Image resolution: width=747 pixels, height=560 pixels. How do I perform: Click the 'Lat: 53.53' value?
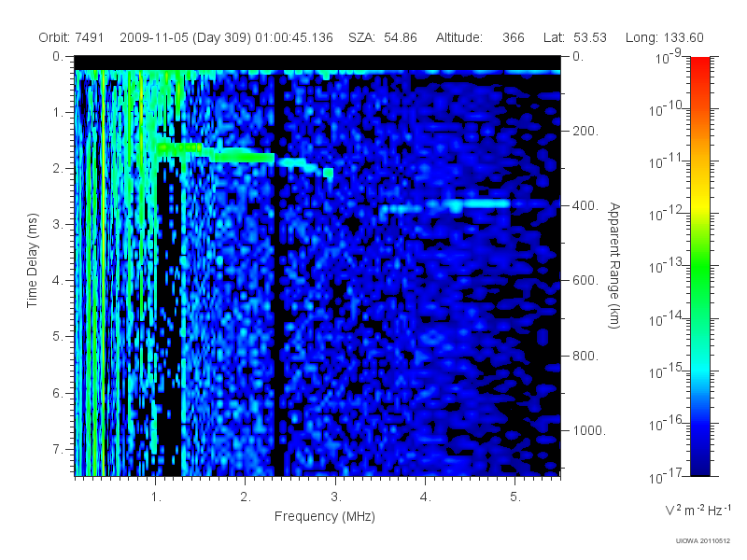click(575, 37)
